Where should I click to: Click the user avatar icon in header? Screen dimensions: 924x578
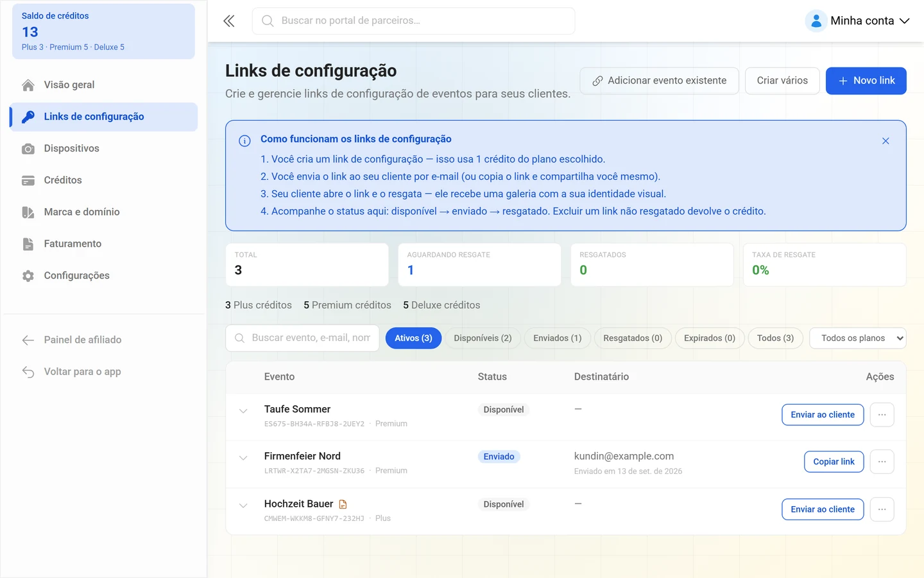816,21
